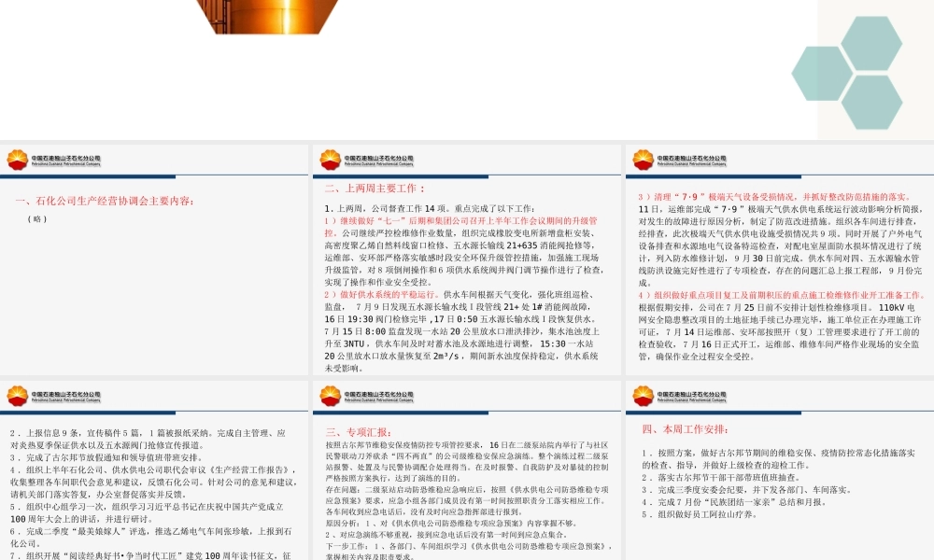Click the lowest teal hexagon on the title slide
Viewport: 934px width, 560px height.
(x=871, y=102)
